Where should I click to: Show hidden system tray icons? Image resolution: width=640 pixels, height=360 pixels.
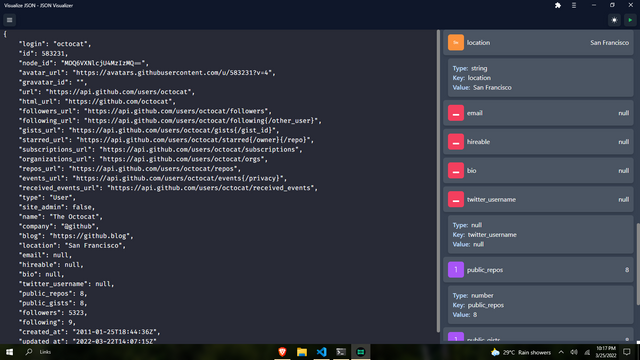coord(561,352)
